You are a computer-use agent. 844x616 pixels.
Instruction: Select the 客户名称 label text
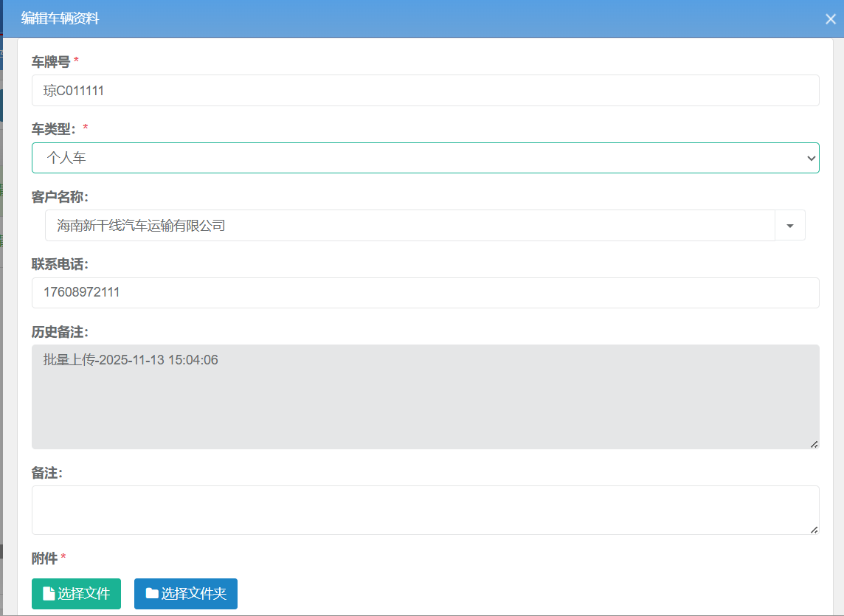tap(60, 197)
